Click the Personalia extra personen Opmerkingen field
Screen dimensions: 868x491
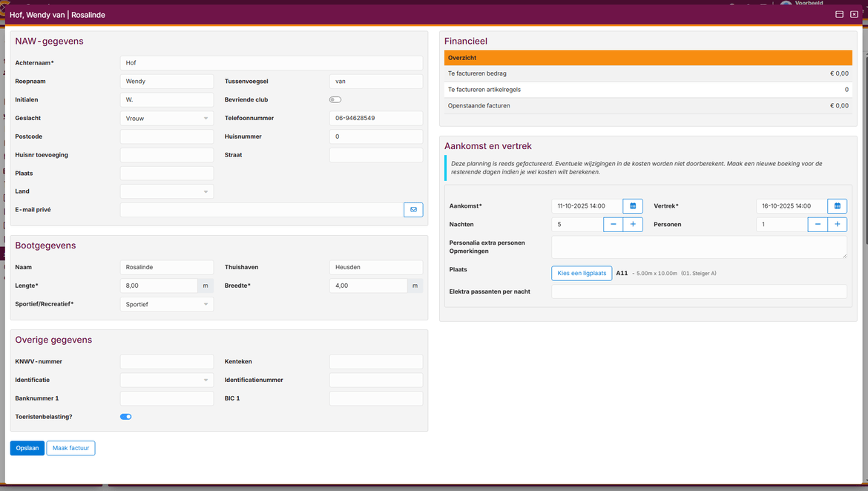(698, 246)
